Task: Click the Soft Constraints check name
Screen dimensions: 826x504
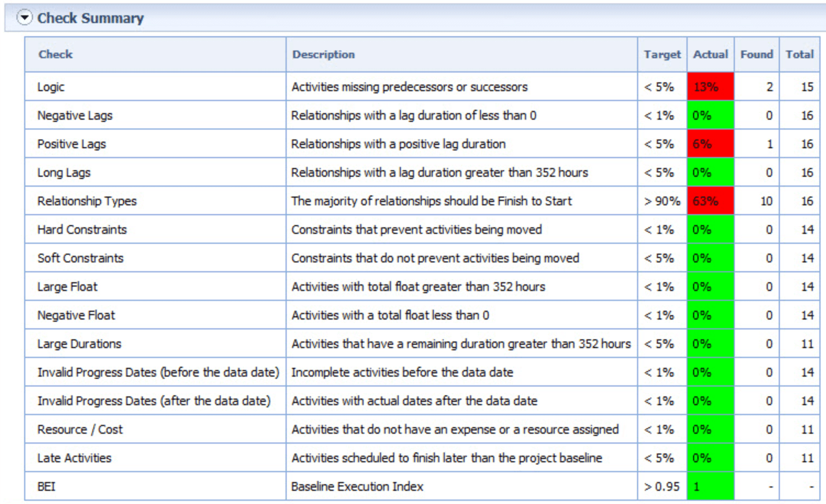Action: click(x=80, y=258)
